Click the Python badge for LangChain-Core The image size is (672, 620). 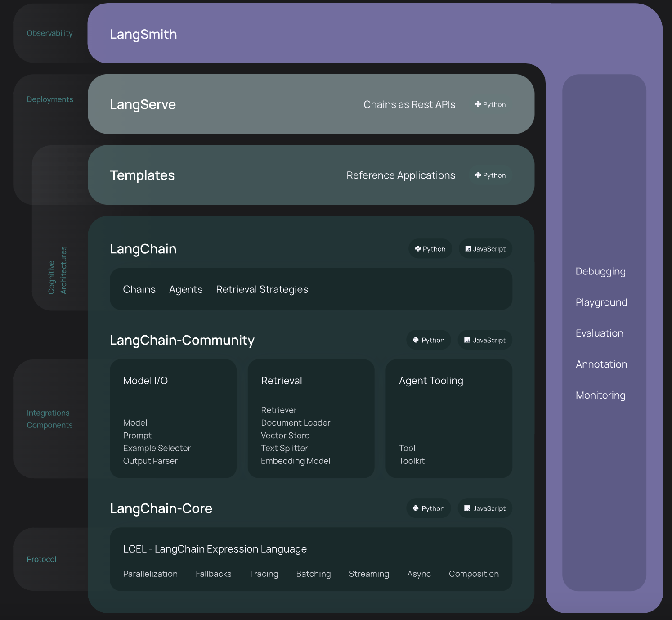click(429, 508)
